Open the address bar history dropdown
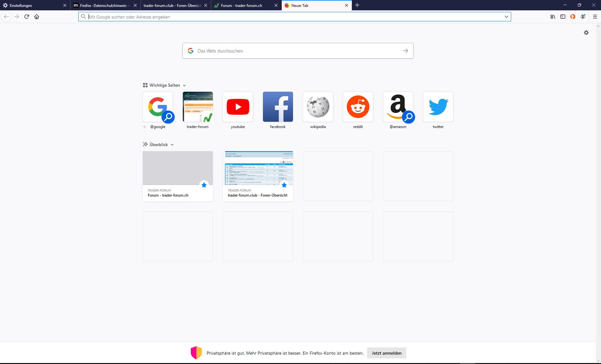This screenshot has height=364, width=601. (506, 17)
